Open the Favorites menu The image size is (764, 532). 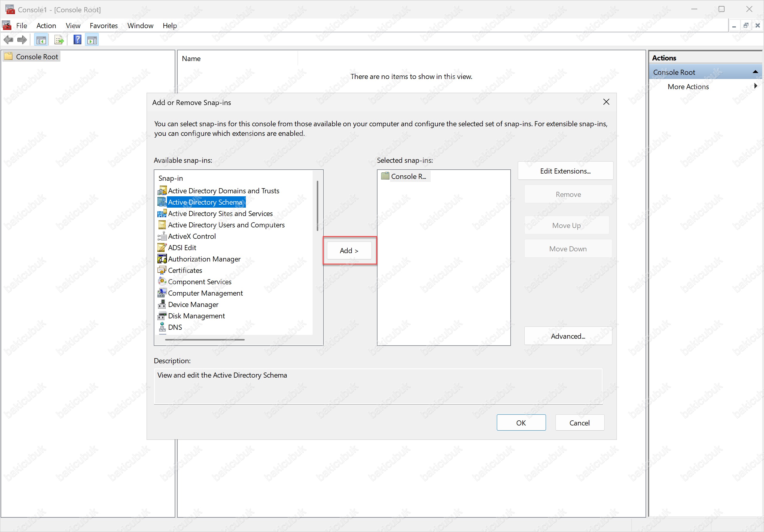click(x=104, y=26)
